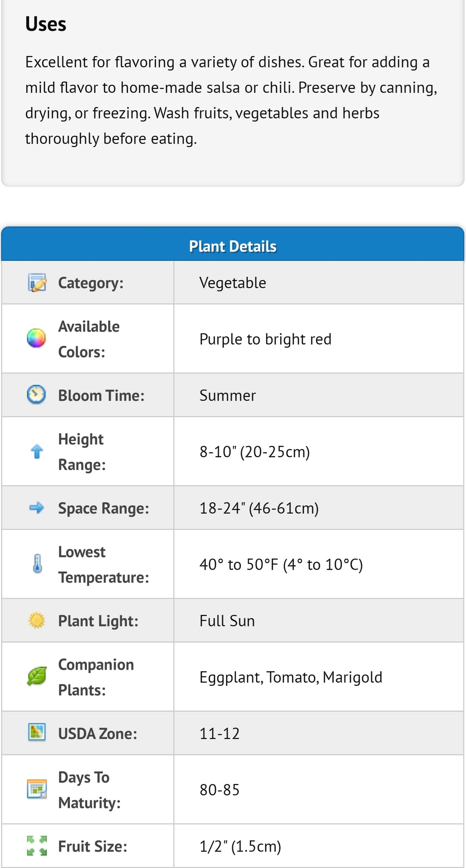Click the Category notepad icon

pos(37,283)
